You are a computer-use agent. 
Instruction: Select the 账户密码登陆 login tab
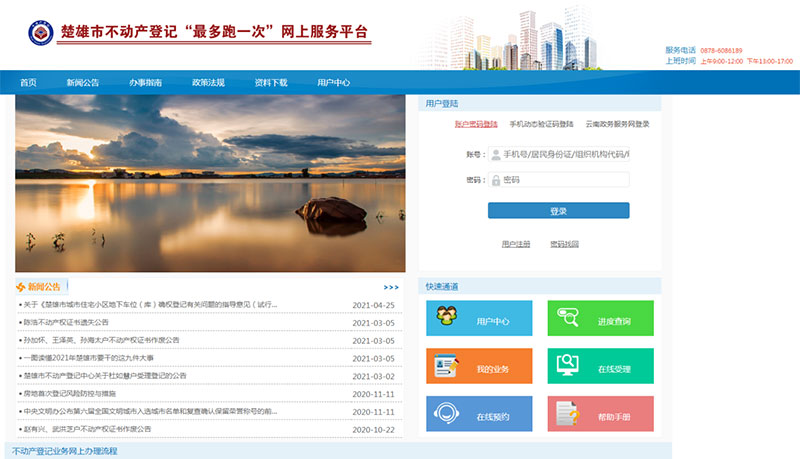[476, 125]
